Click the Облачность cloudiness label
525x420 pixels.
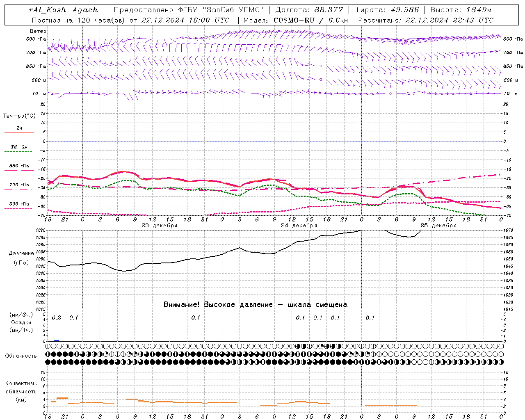click(x=21, y=356)
